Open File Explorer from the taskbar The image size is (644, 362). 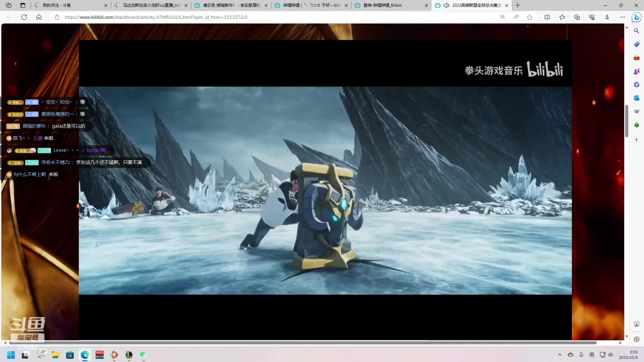point(55,355)
